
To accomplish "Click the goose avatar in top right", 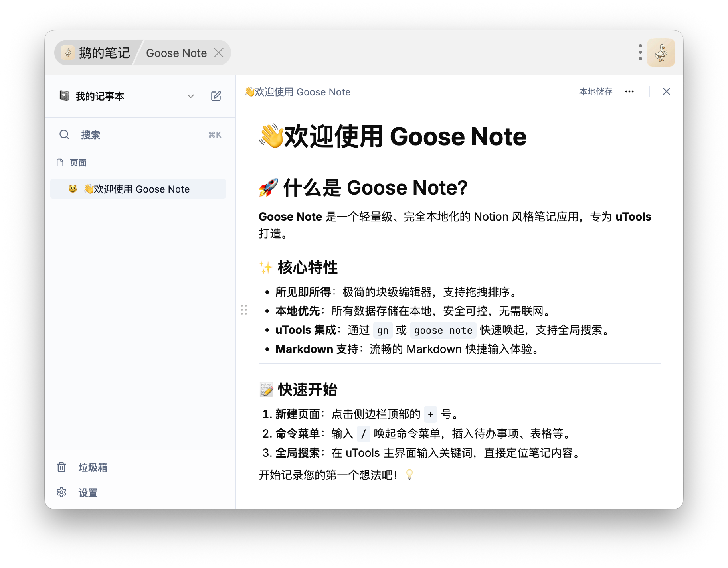I will [661, 53].
